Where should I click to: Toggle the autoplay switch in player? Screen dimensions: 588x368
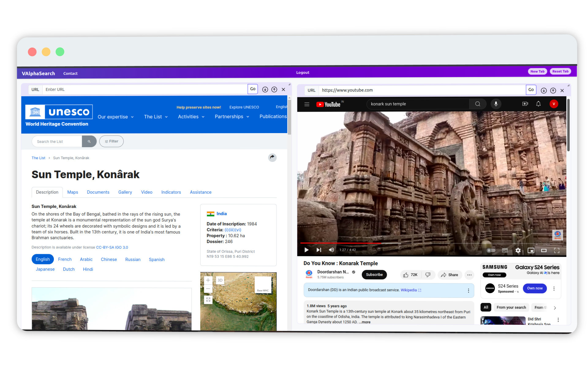click(x=491, y=250)
